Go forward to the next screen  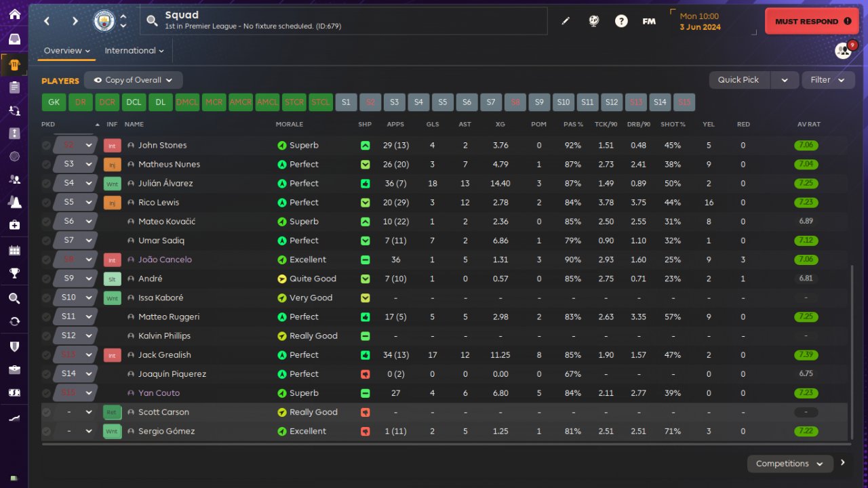click(x=75, y=21)
